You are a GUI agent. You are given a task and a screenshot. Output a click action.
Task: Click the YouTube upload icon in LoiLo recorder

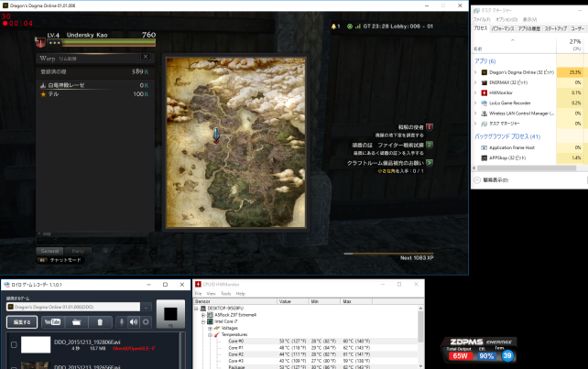53,321
